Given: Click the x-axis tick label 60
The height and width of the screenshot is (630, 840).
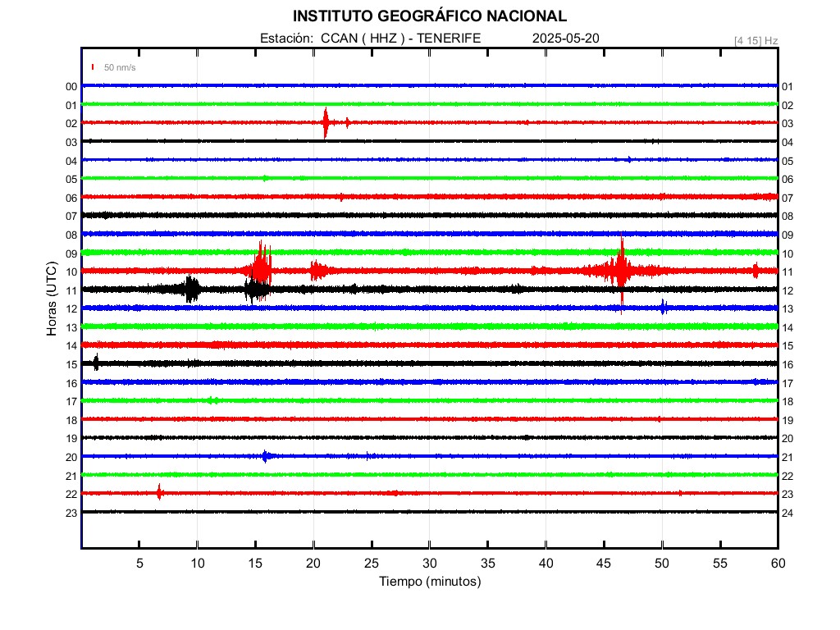Looking at the screenshot, I should point(778,563).
